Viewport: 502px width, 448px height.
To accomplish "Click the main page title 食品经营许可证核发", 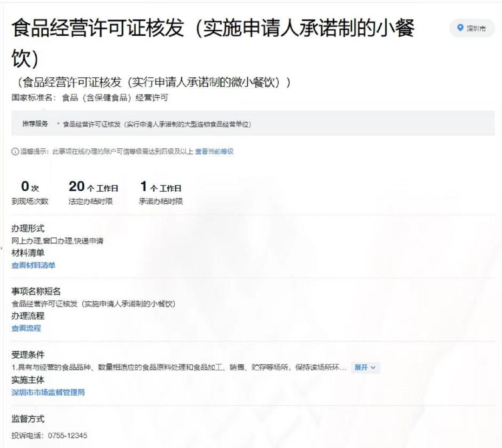I will click(213, 29).
